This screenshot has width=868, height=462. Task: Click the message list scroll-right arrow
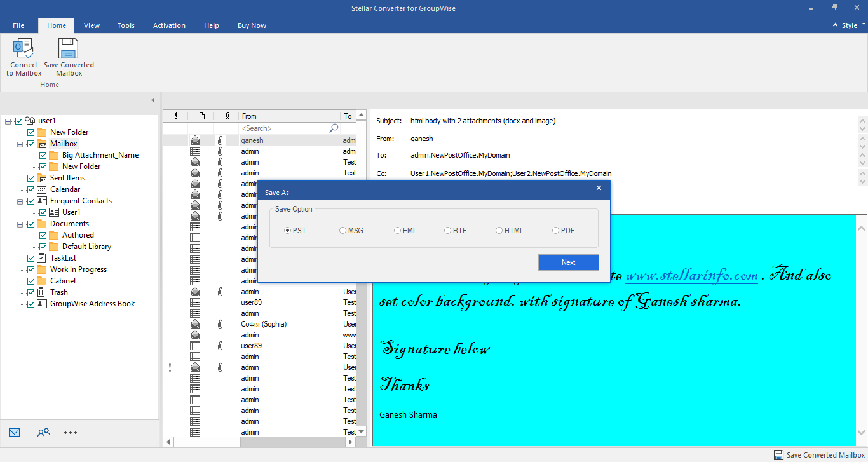click(349, 442)
